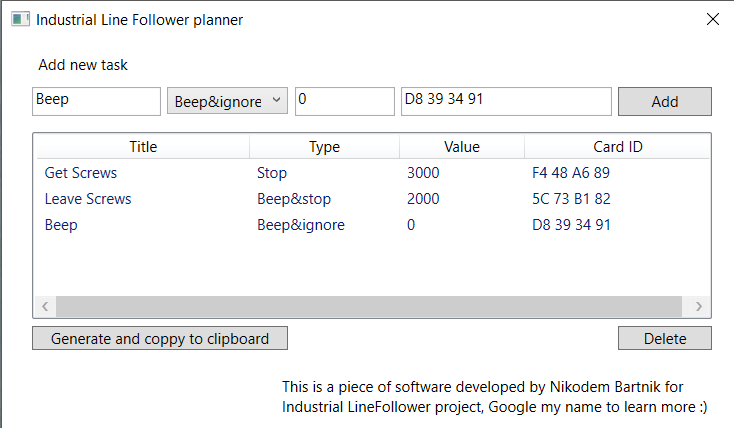
Task: Click Generate and coppy to clipboard
Action: point(160,338)
